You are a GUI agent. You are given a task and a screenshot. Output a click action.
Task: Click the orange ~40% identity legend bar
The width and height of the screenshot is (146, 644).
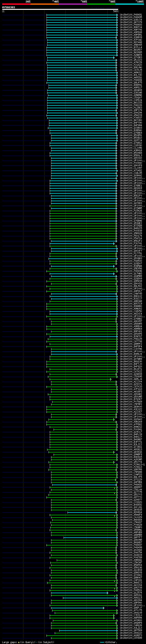[x=45, y=4]
